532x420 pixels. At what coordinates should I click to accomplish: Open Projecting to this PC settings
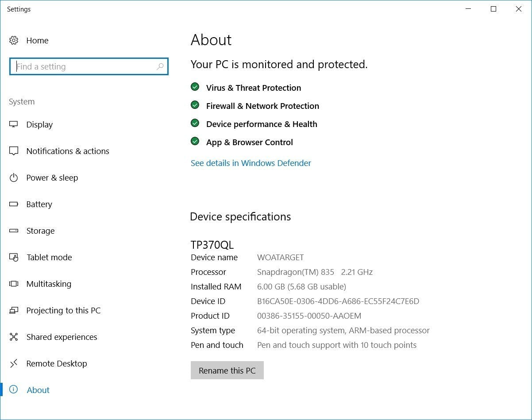click(63, 310)
